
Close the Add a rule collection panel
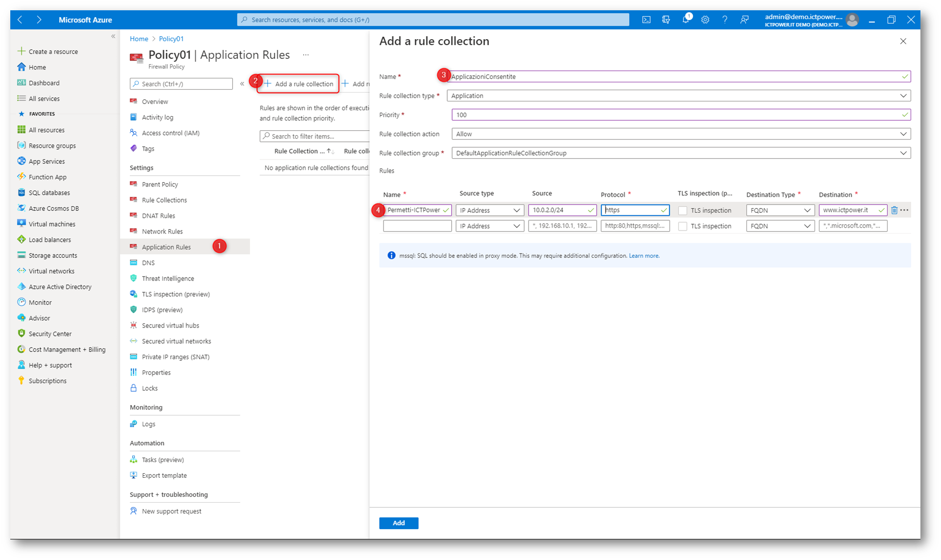903,42
